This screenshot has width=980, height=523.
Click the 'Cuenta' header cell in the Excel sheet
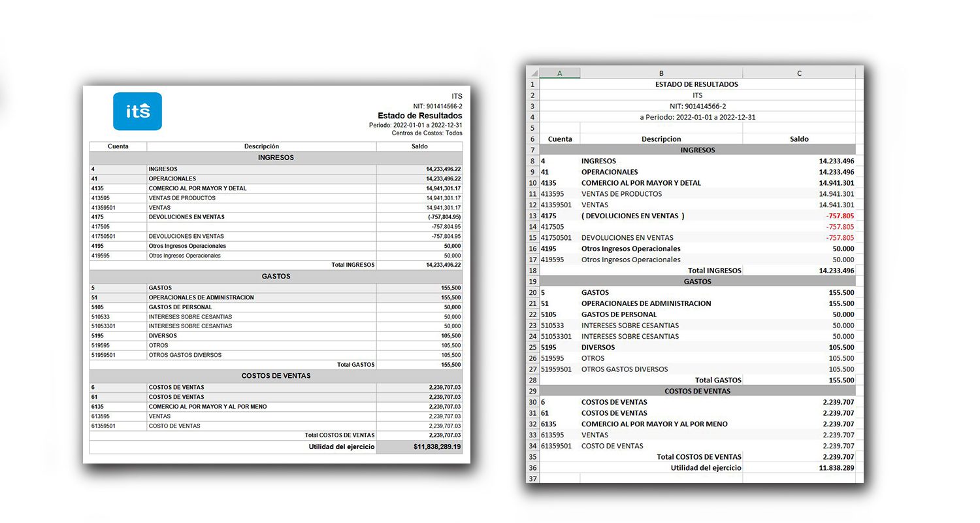560,139
